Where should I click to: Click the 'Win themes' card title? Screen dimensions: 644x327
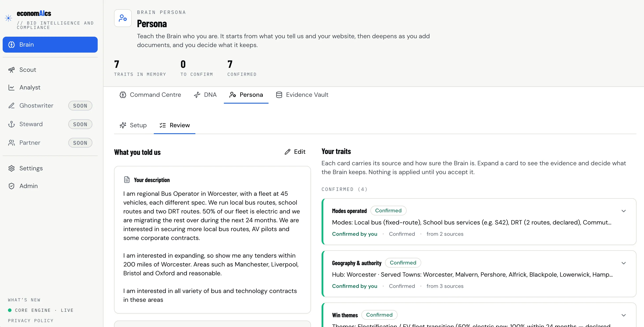click(x=345, y=315)
